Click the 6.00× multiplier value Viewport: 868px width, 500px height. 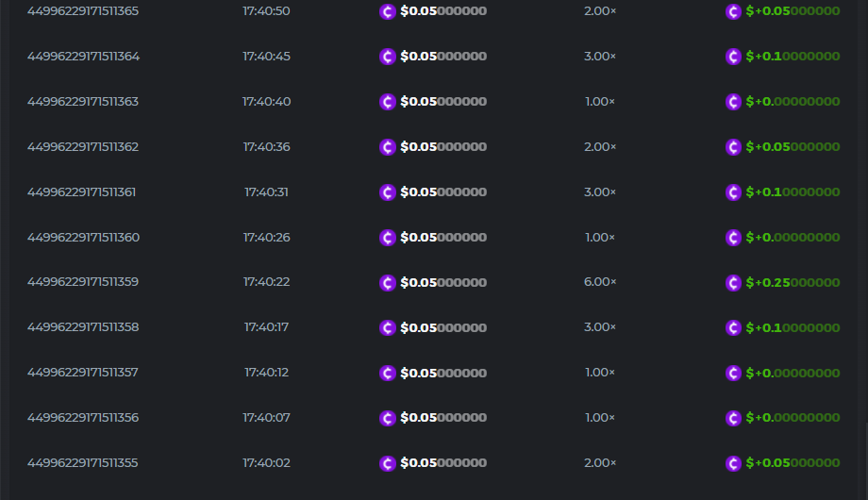point(599,282)
